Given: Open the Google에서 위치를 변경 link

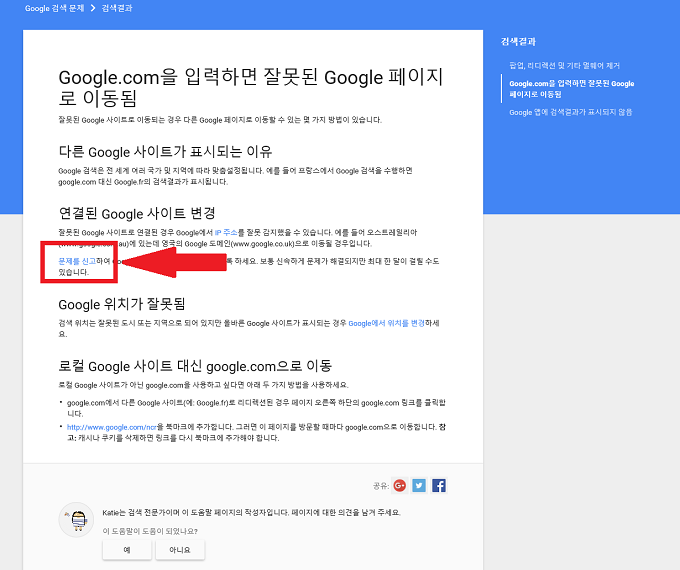Looking at the screenshot, I should pyautogui.click(x=386, y=323).
